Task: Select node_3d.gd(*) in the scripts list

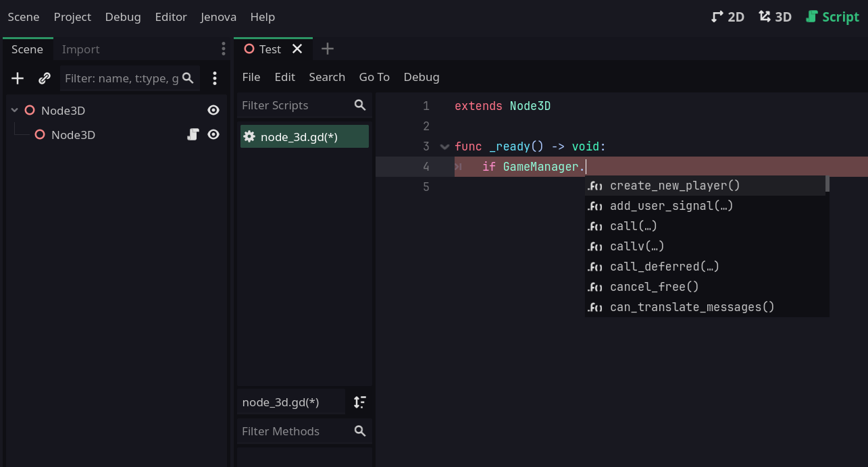Action: pyautogui.click(x=305, y=137)
